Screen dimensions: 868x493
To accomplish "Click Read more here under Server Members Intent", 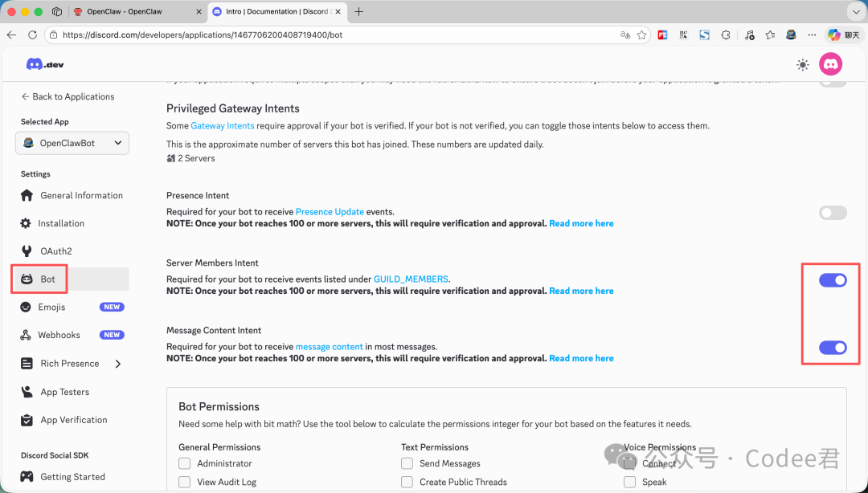I will (581, 291).
